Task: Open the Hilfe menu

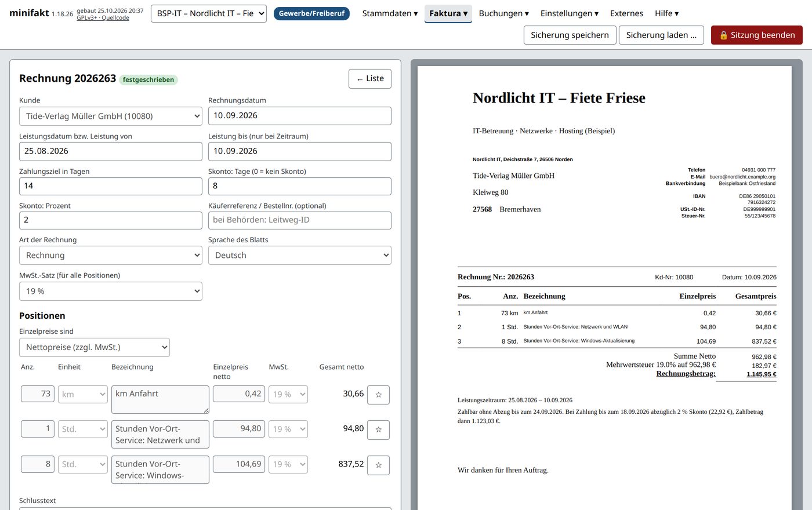Action: [666, 13]
